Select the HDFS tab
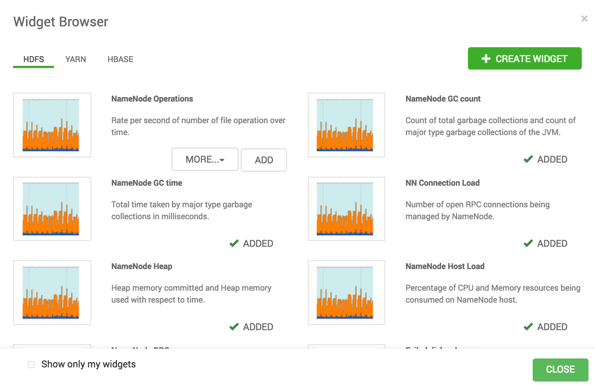This screenshot has width=595, height=385. pyautogui.click(x=33, y=59)
